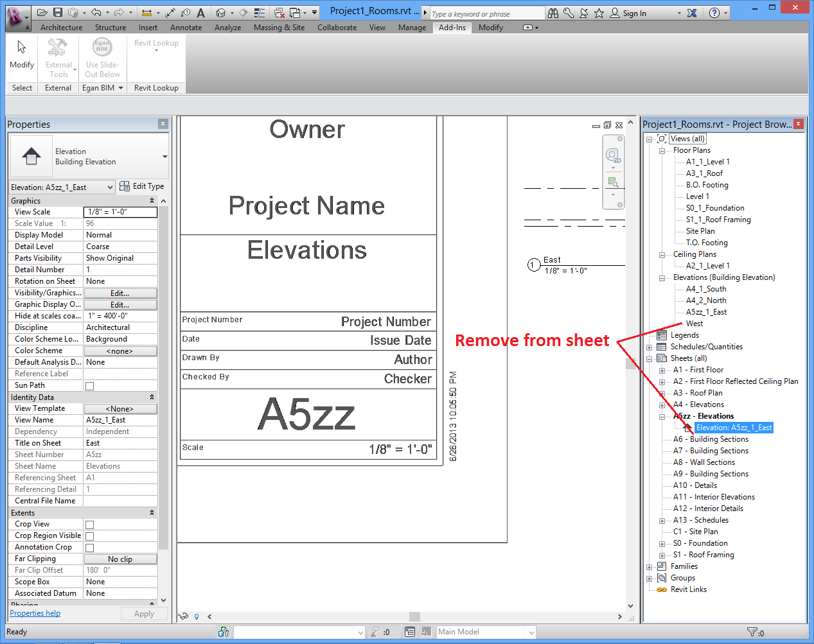The height and width of the screenshot is (644, 814).
Task: Click the Visibility/Graphics Edit button
Action: [120, 293]
